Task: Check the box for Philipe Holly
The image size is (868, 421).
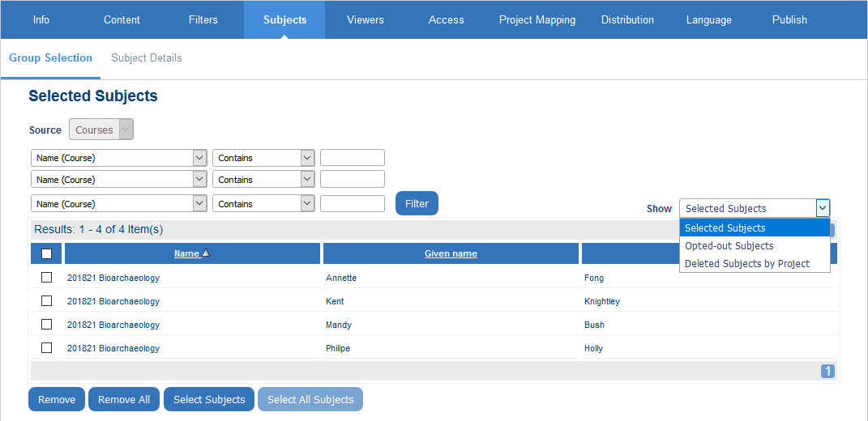Action: point(46,347)
